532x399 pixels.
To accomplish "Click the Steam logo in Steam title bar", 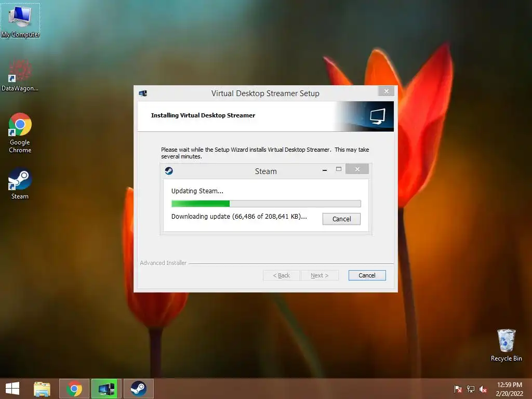I will [169, 171].
